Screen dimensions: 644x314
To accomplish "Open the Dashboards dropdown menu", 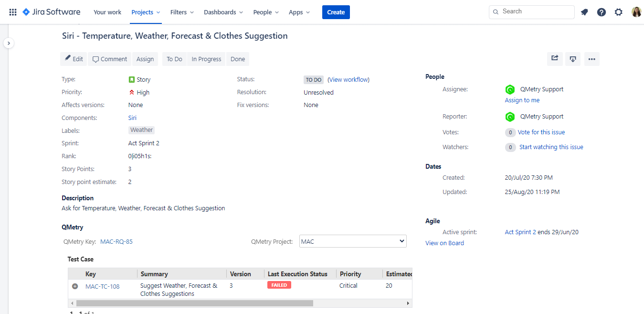I will pos(223,12).
